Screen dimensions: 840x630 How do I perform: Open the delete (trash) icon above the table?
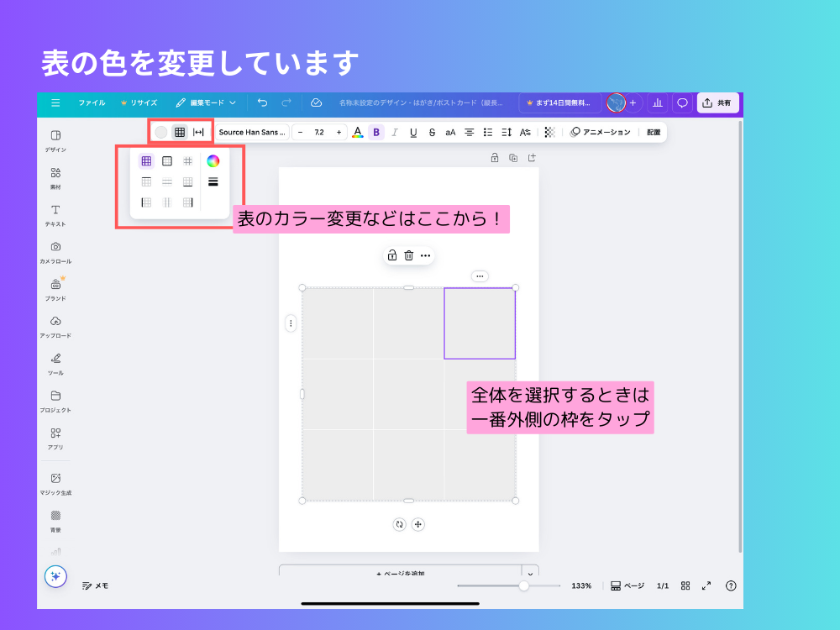point(409,255)
